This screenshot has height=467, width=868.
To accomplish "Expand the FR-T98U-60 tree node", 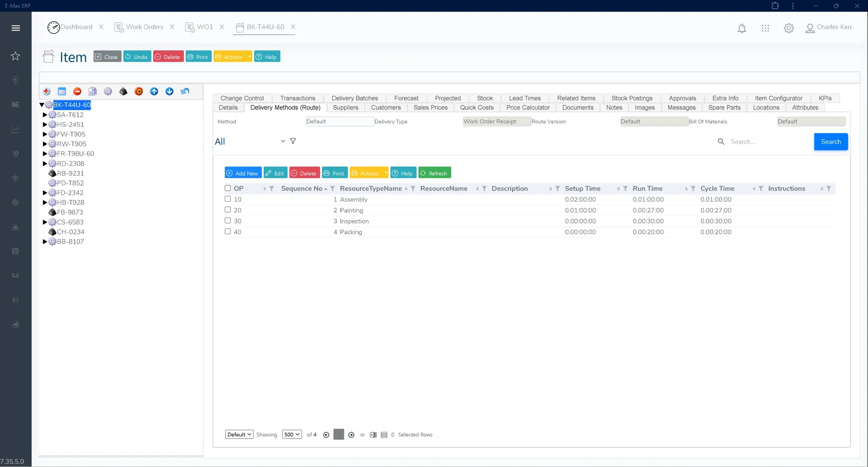I will pos(45,153).
